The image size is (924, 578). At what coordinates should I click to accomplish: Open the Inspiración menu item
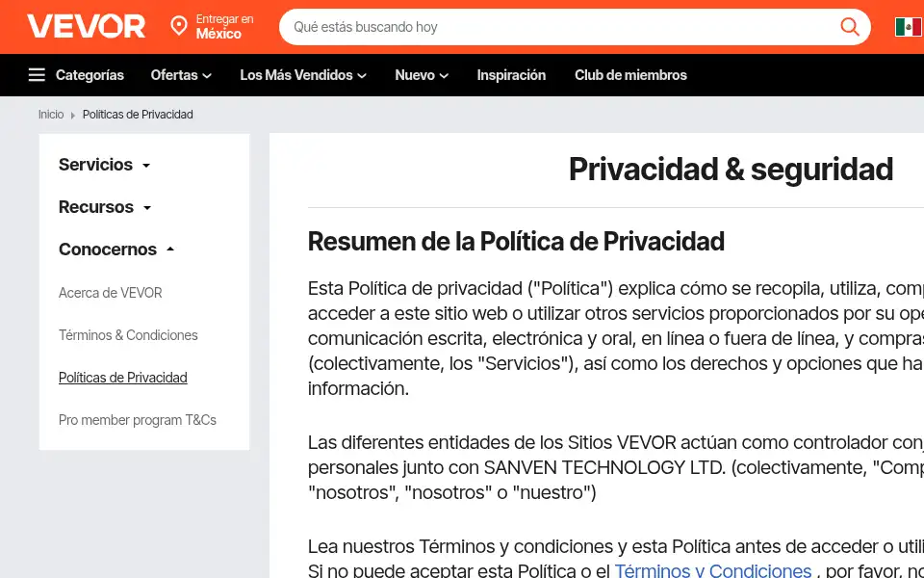(x=511, y=75)
